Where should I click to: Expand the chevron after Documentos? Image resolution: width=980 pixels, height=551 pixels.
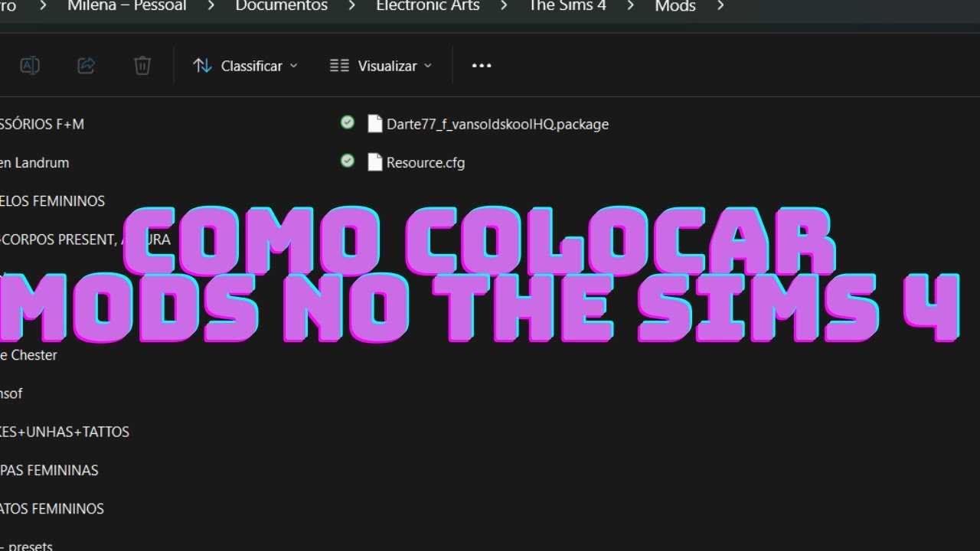[x=351, y=6]
